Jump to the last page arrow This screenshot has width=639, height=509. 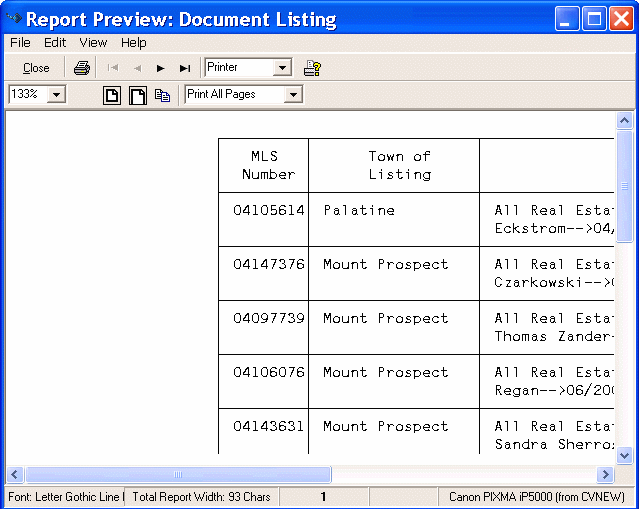tap(184, 68)
